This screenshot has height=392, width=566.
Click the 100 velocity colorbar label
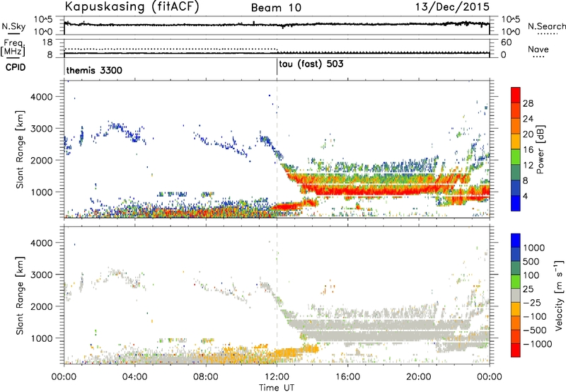531,275
